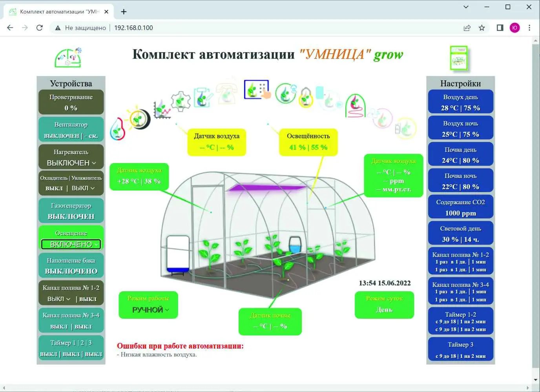Viewport: 540px width, 392px height.
Task: Open the chart graph plant icon
Action: pos(162,109)
